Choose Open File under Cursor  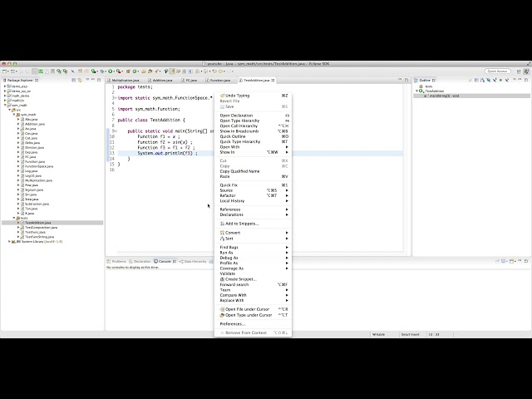pos(253,309)
